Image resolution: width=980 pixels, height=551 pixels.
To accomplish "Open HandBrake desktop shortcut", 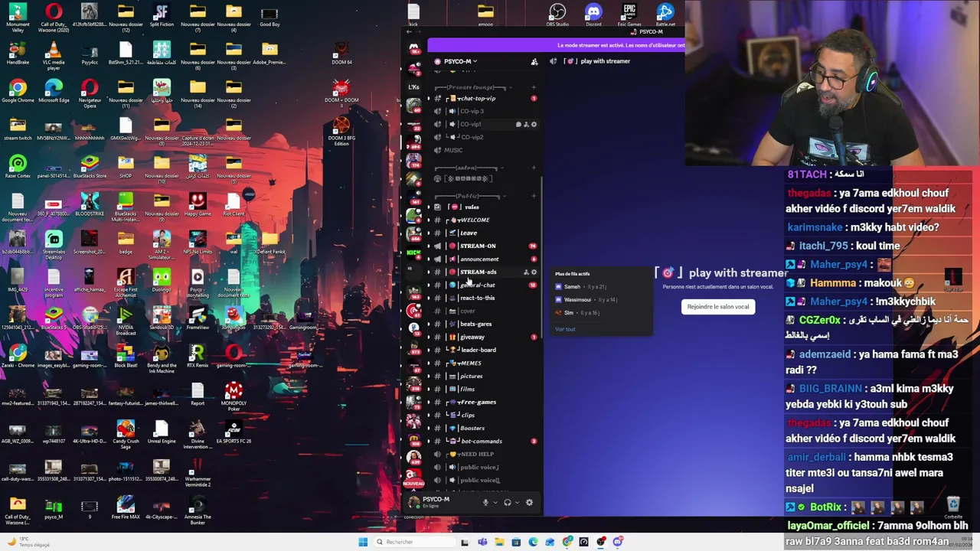I will tap(18, 54).
